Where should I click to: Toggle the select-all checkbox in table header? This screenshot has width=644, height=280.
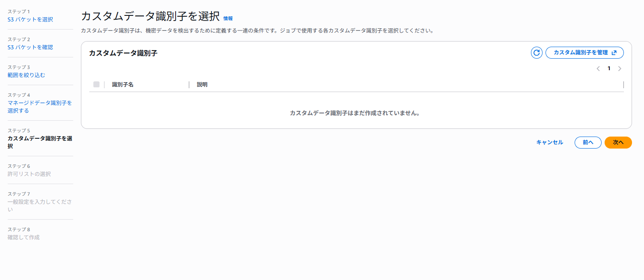(x=96, y=84)
